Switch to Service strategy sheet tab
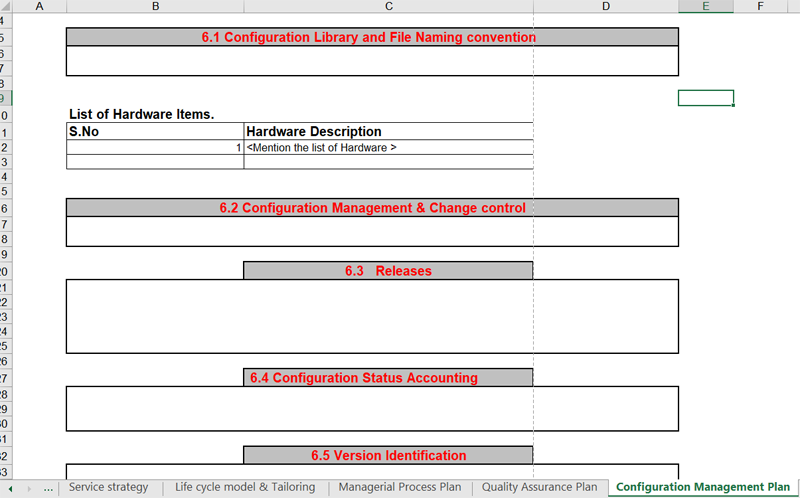 point(108,487)
